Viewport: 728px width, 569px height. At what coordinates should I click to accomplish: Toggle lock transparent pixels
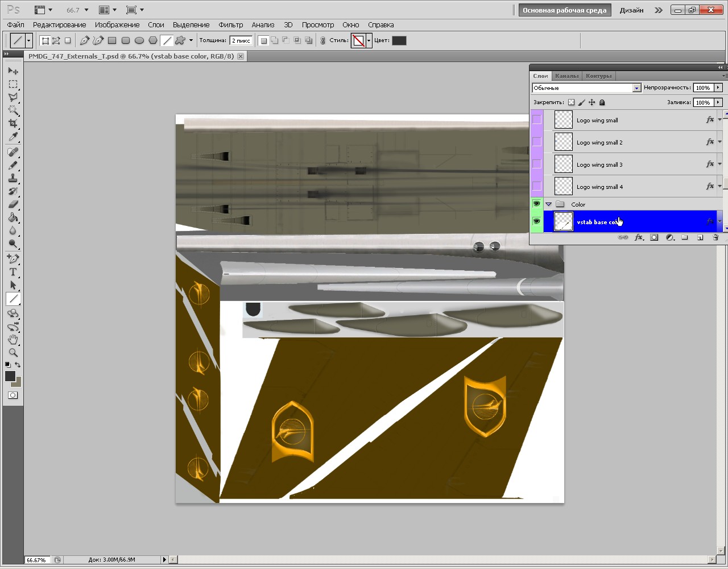pyautogui.click(x=572, y=102)
